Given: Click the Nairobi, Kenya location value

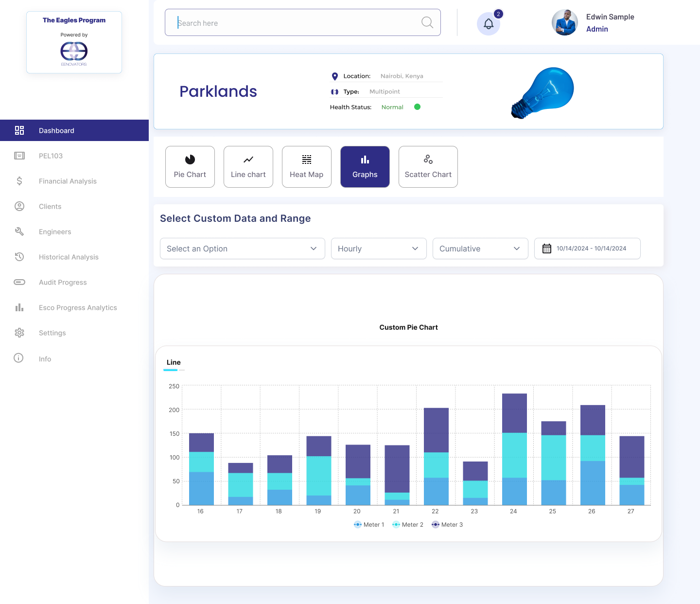Looking at the screenshot, I should click(x=402, y=76).
